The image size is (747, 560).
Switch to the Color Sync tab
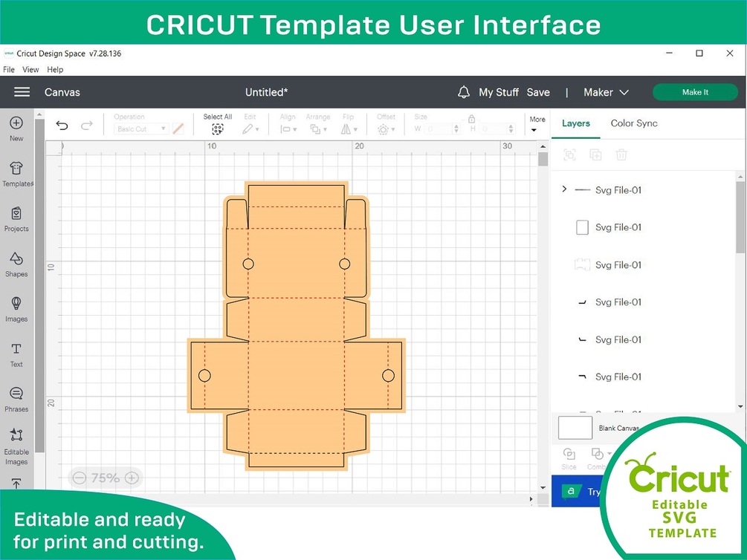click(634, 123)
